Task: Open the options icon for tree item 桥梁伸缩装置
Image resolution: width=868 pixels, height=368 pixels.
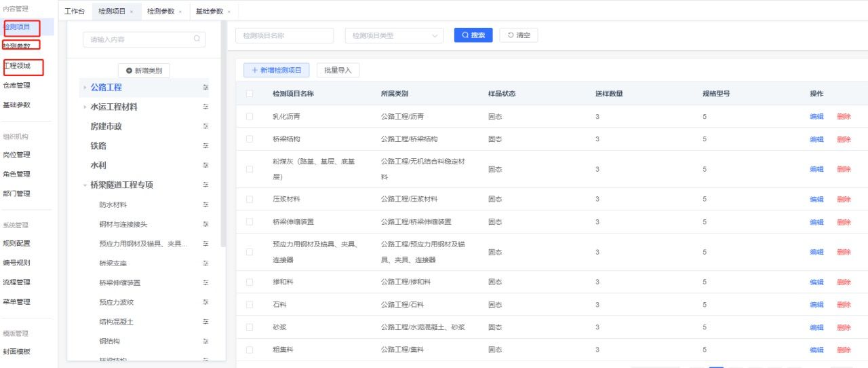Action: click(x=205, y=282)
